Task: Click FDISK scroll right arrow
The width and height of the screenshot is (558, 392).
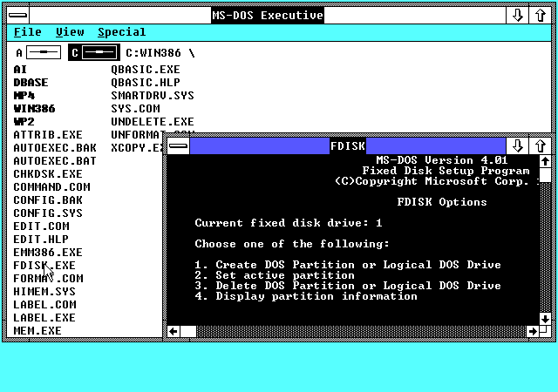Action: (533, 332)
